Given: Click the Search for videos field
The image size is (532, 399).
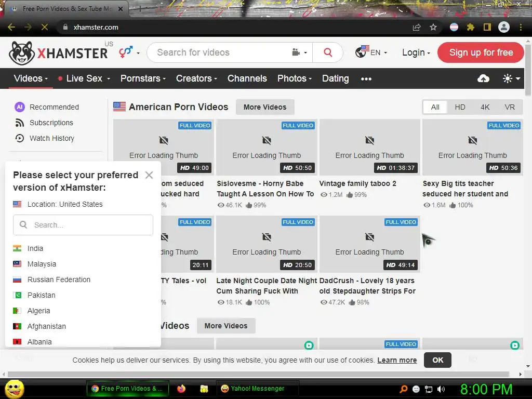Looking at the screenshot, I should click(220, 52).
